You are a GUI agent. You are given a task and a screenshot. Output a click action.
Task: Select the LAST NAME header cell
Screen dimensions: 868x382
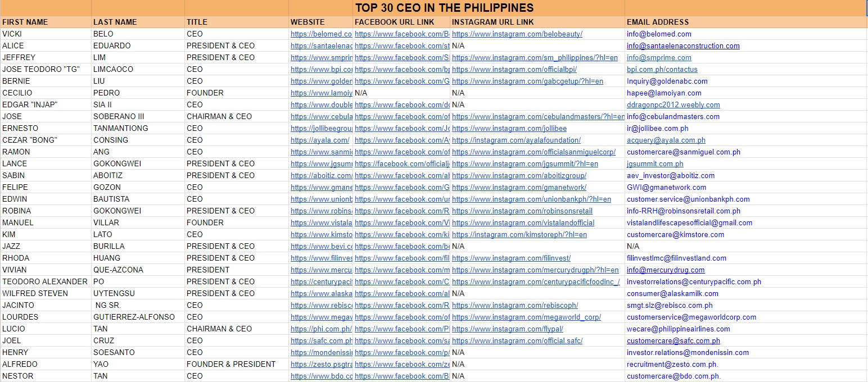click(138, 22)
